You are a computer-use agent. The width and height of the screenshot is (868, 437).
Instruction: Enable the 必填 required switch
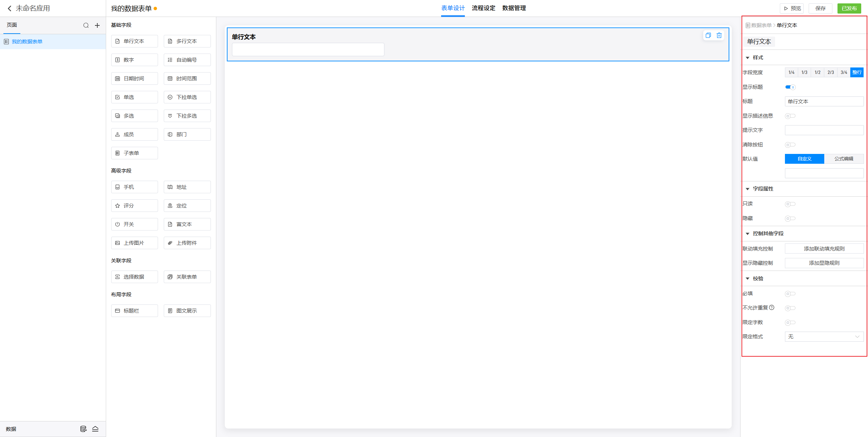pyautogui.click(x=790, y=294)
